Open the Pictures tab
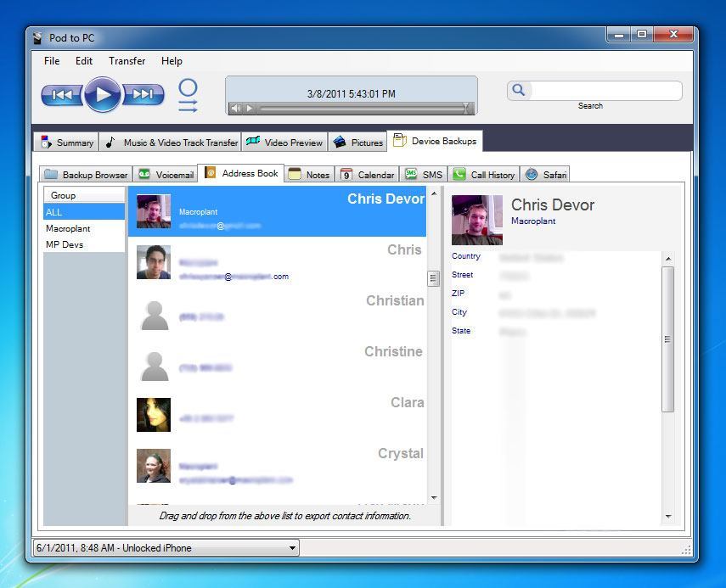726x588 pixels. pos(358,142)
